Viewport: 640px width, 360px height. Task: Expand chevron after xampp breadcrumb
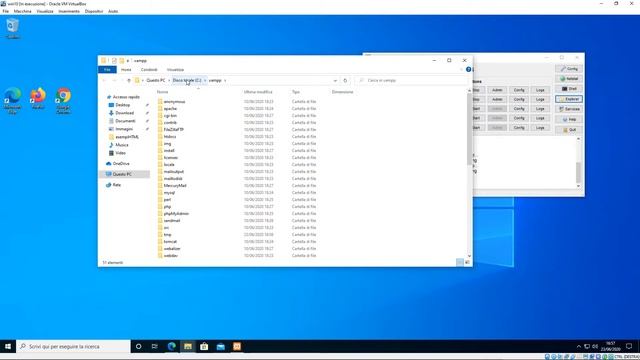[x=225, y=80]
